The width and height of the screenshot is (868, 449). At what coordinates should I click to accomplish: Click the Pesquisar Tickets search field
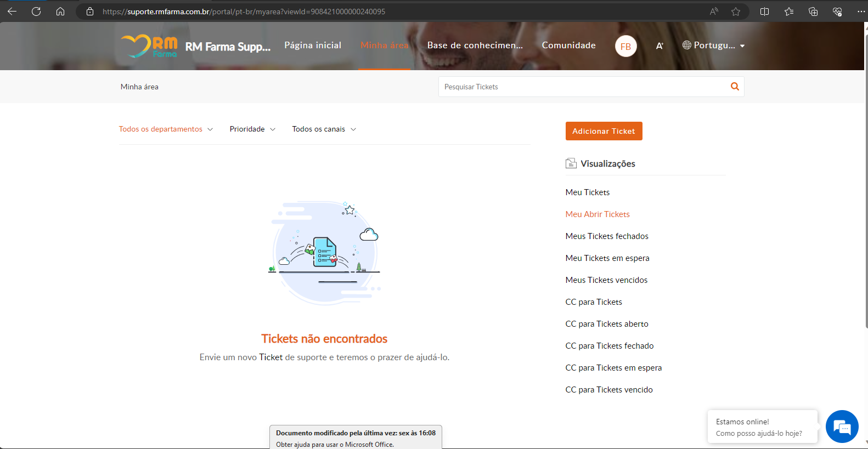click(582, 87)
